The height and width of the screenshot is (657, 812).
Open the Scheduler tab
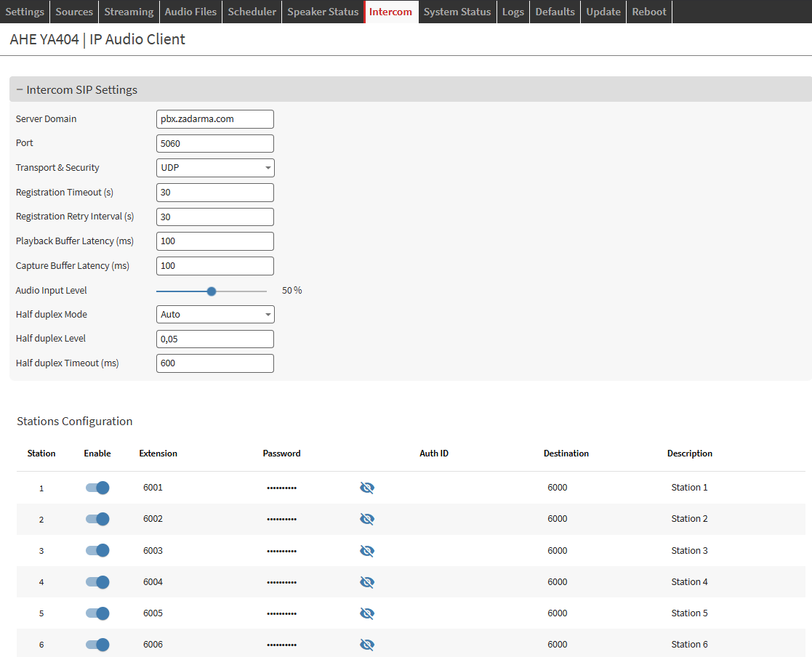(x=252, y=12)
